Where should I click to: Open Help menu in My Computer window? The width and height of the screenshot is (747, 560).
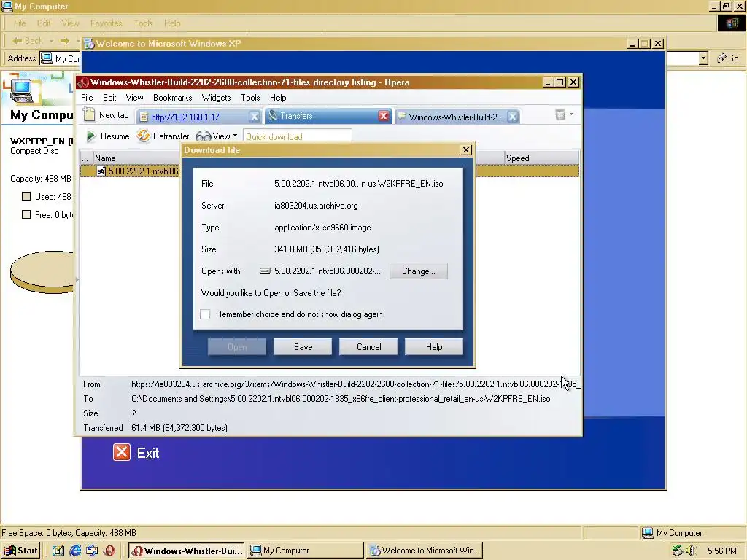pyautogui.click(x=172, y=23)
